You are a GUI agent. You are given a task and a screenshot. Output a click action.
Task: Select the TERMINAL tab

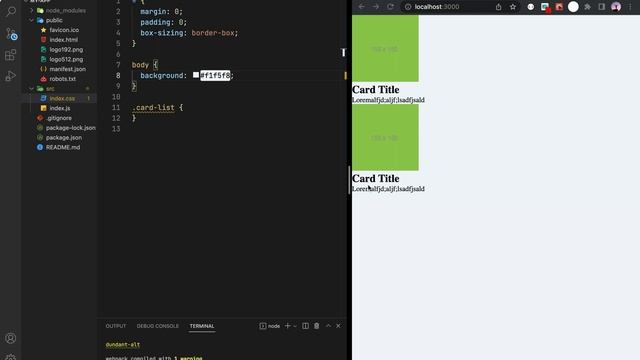coord(202,326)
